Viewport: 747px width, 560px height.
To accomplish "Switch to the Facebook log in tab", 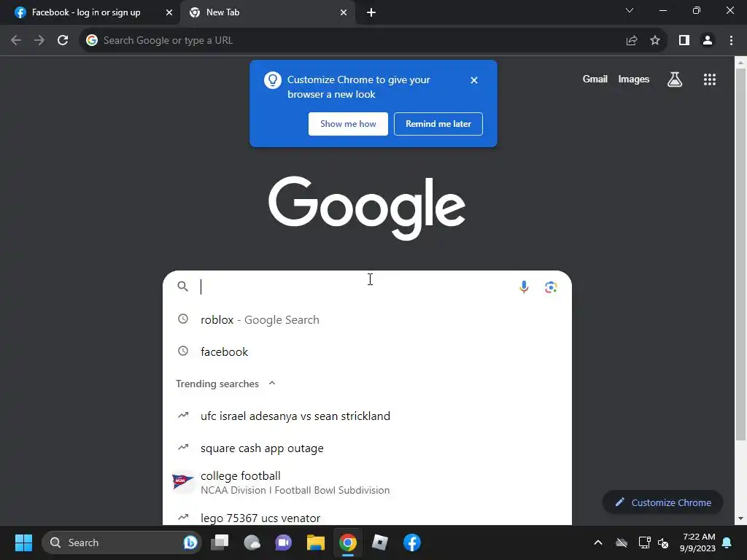I will pos(90,13).
